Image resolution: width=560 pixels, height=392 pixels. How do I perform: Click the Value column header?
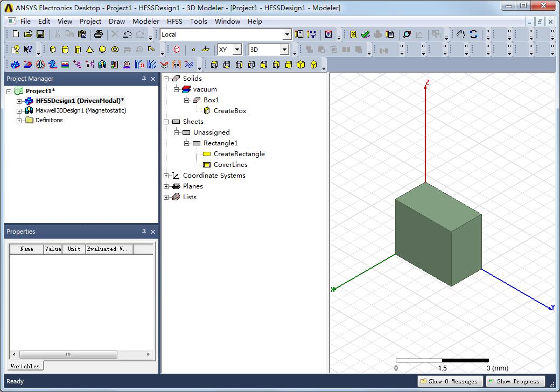coord(53,249)
